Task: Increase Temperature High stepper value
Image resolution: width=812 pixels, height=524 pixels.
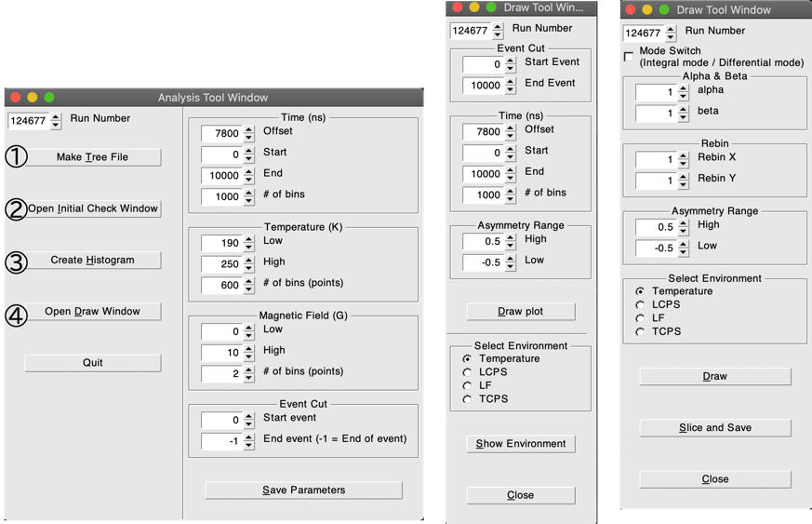Action: [249, 261]
